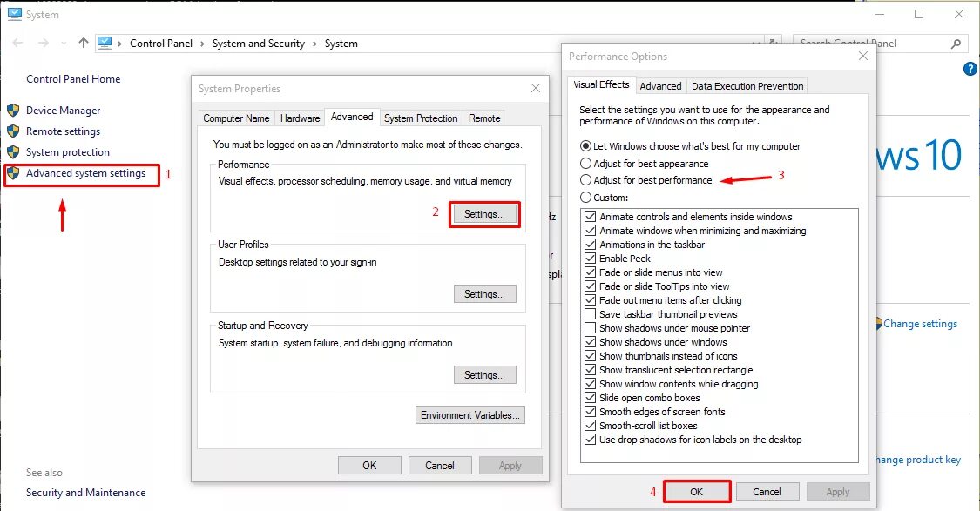Screen dimensions: 980x511
Task: Click OK in System Properties
Action: [369, 466]
